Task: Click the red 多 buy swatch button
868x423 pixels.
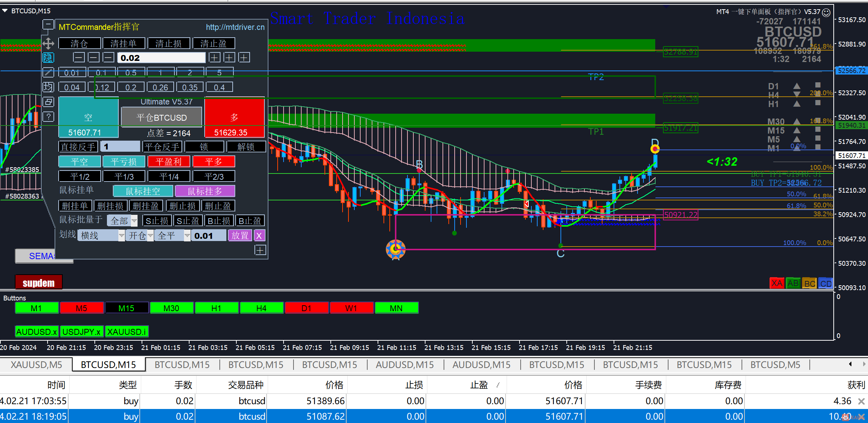Action: 234,117
